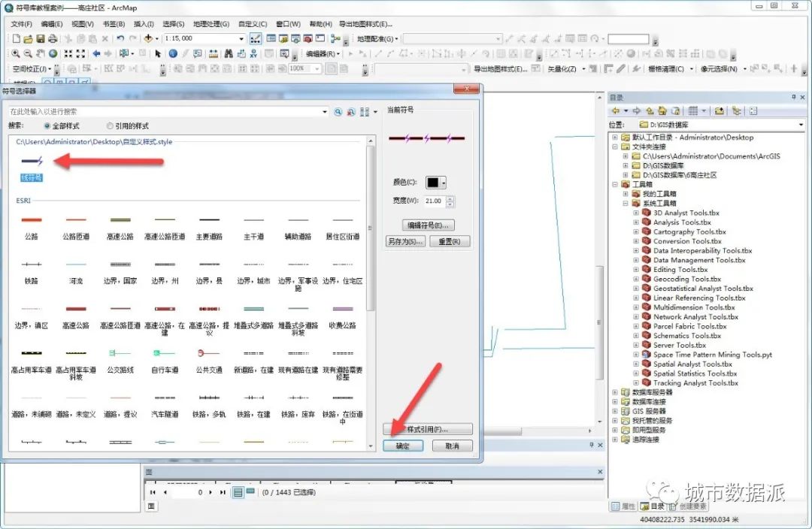Open a map document with the folder icon
Image resolution: width=812 pixels, height=529 pixels.
[x=28, y=38]
